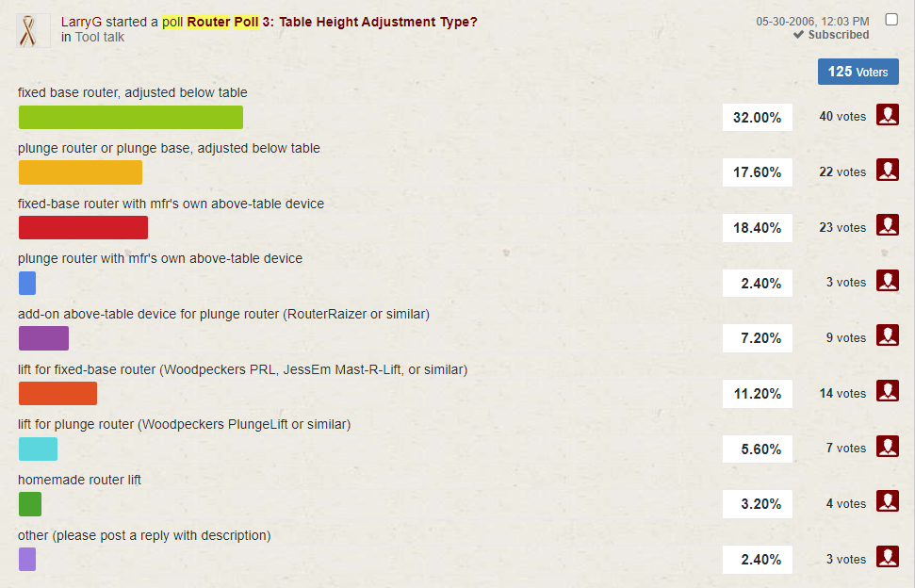Viewport: 915px width, 588px height.
Task: Click the orange fixed-base router lift bar
Action: pos(57,393)
